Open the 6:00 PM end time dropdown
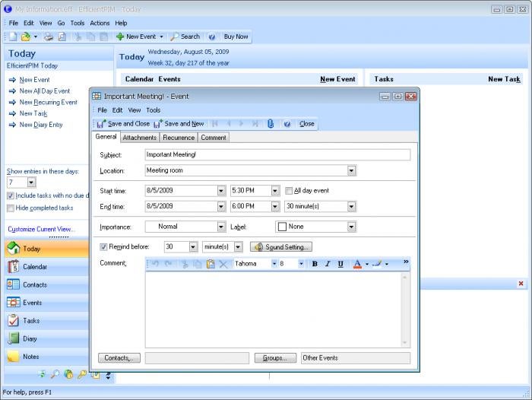Image resolution: width=532 pixels, height=400 pixels. (x=275, y=206)
